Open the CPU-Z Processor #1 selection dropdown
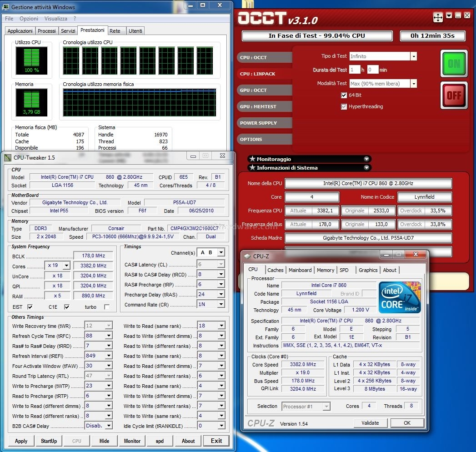This screenshot has height=452, width=476. [326, 406]
